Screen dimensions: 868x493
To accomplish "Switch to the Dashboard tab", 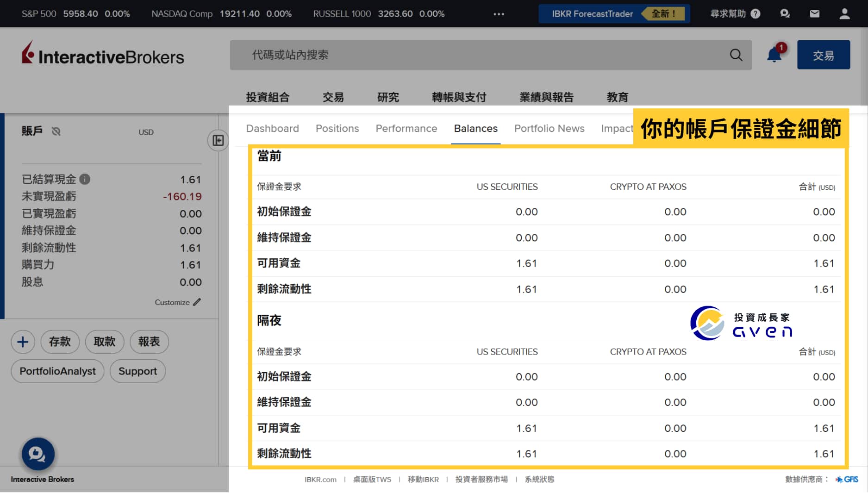I will coord(272,128).
